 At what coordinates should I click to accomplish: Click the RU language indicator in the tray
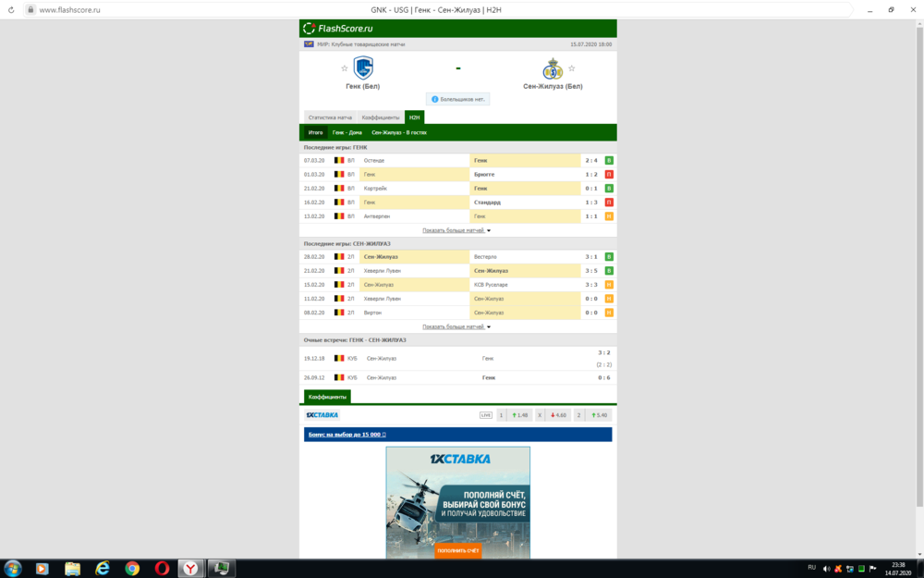click(811, 568)
